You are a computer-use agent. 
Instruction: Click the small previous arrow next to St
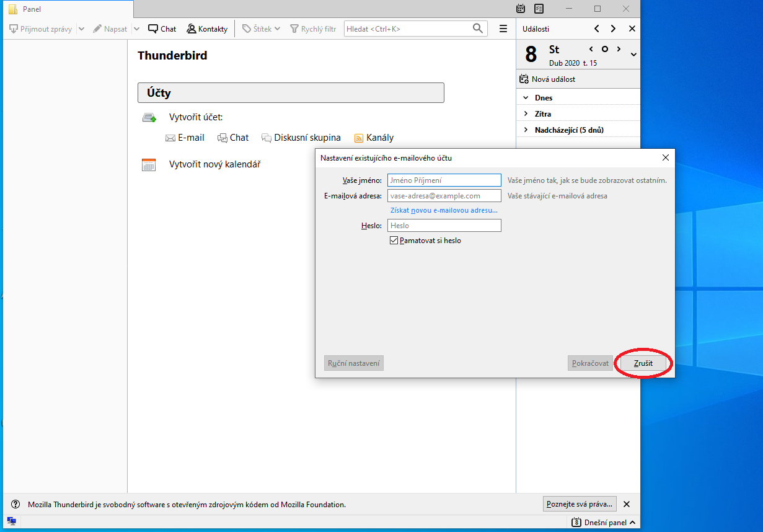(x=591, y=49)
